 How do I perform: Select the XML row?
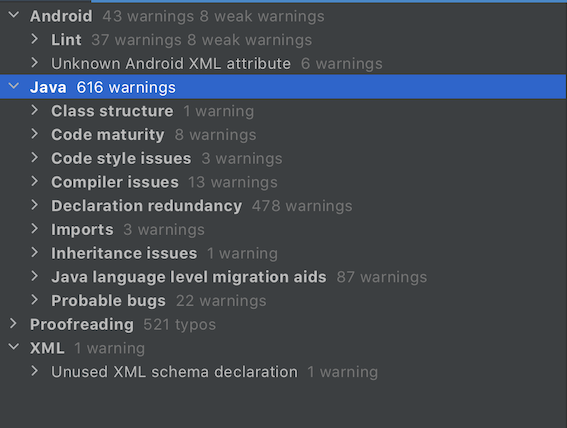click(x=284, y=348)
